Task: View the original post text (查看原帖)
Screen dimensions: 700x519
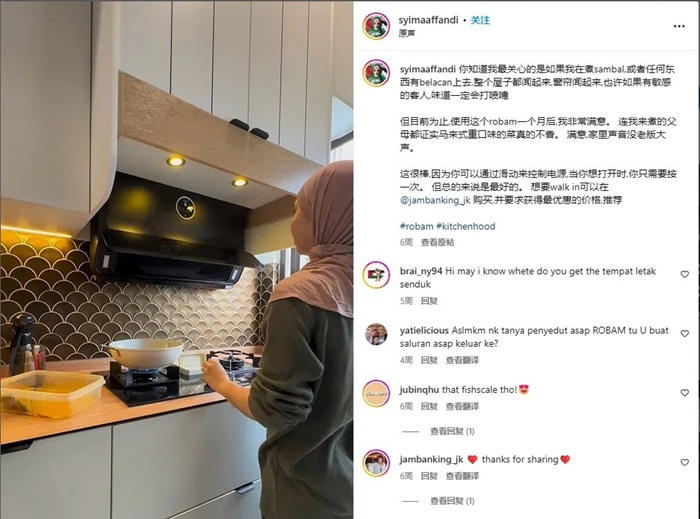Action: pos(438,242)
